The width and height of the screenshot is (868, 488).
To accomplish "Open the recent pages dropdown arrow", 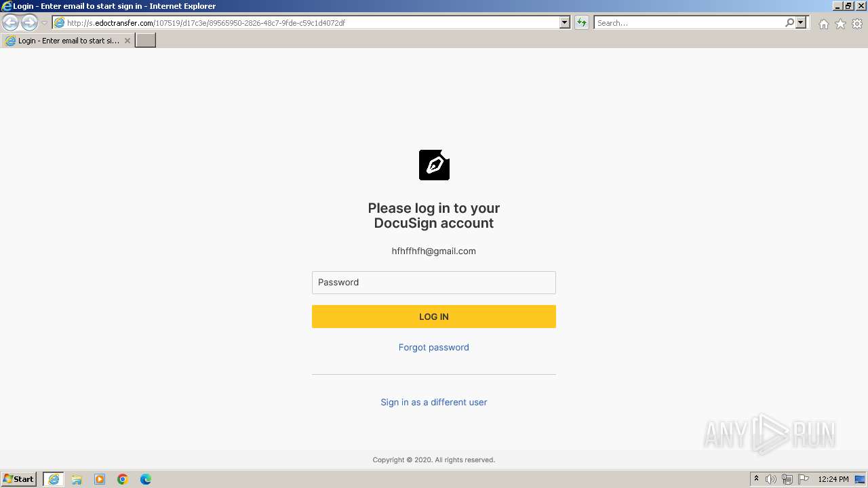I will (x=44, y=23).
